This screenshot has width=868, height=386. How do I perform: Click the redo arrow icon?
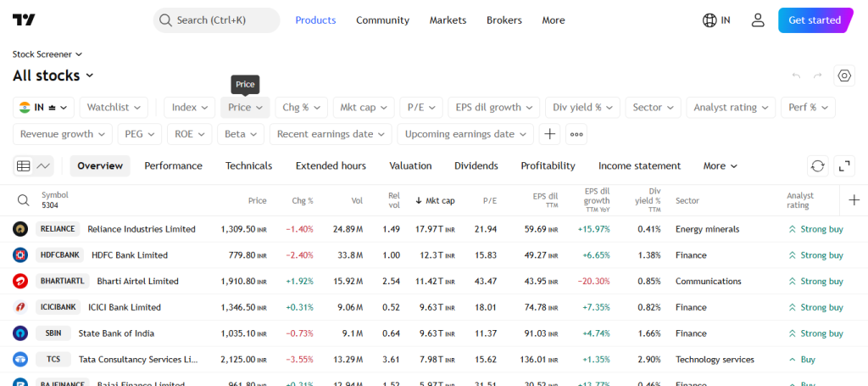(x=818, y=76)
